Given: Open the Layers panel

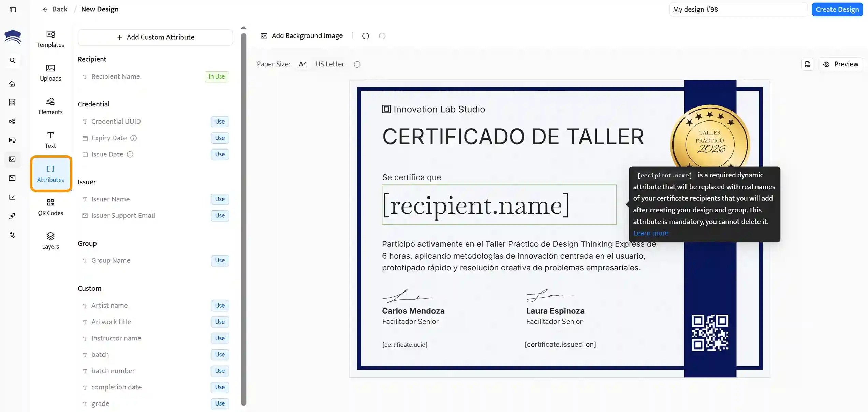Looking at the screenshot, I should 50,241.
